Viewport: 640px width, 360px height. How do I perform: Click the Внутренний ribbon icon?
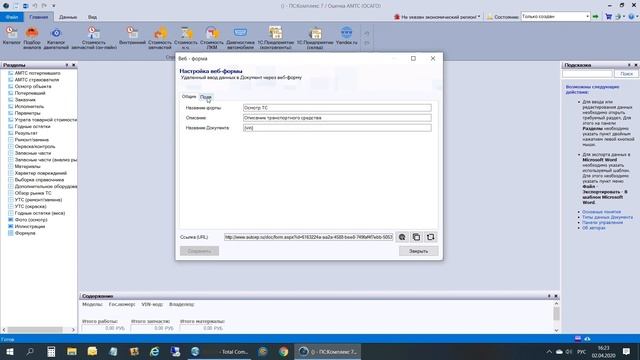click(132, 36)
